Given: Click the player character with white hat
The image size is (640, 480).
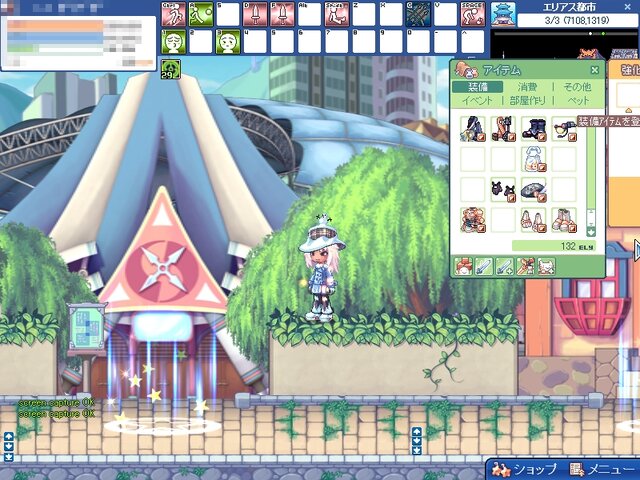Looking at the screenshot, I should (x=322, y=269).
